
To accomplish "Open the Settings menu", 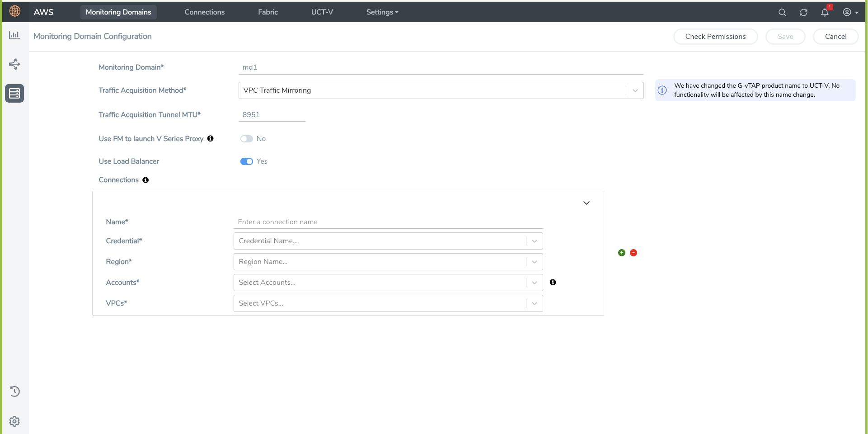I will click(x=382, y=12).
